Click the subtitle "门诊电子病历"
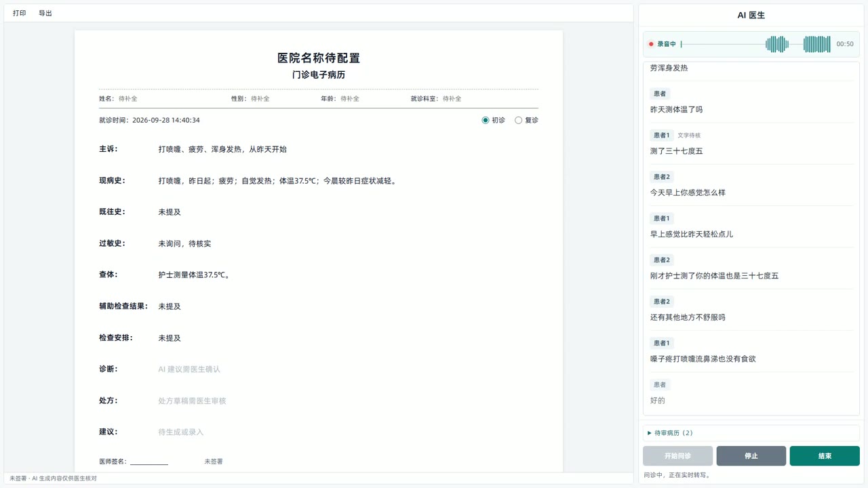The image size is (868, 488). point(319,75)
